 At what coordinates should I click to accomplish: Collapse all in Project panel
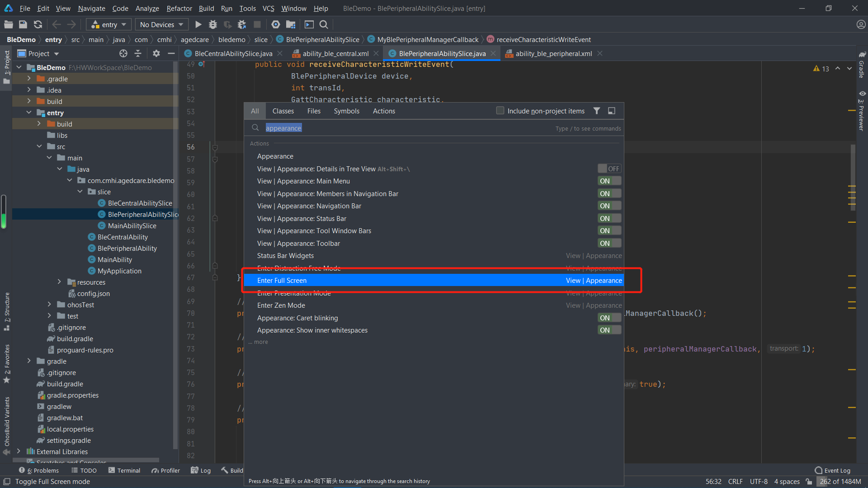click(x=138, y=53)
